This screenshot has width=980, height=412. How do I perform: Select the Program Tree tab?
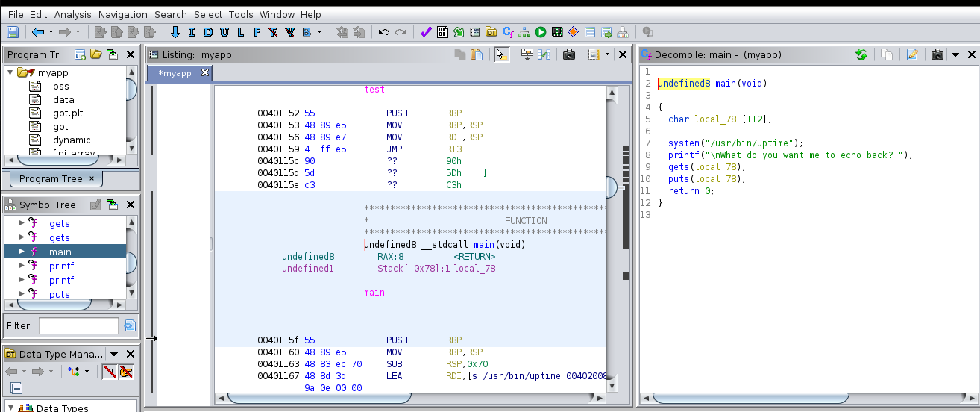(x=51, y=178)
